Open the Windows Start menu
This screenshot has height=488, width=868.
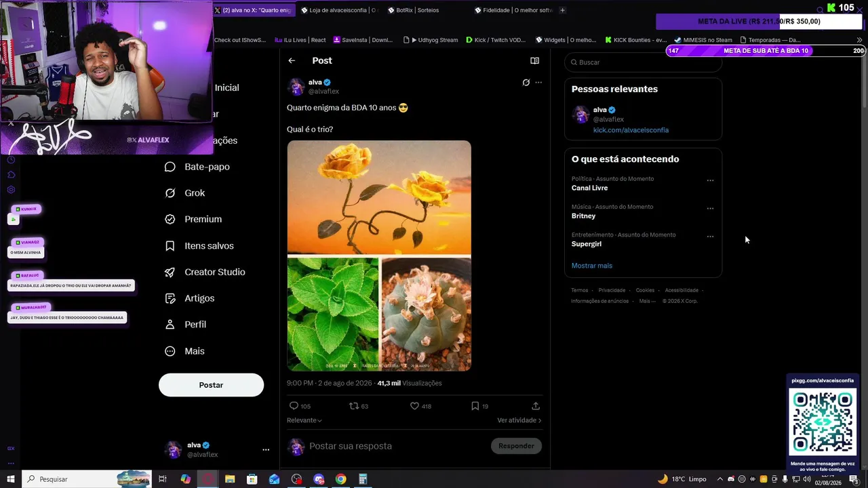(x=10, y=479)
